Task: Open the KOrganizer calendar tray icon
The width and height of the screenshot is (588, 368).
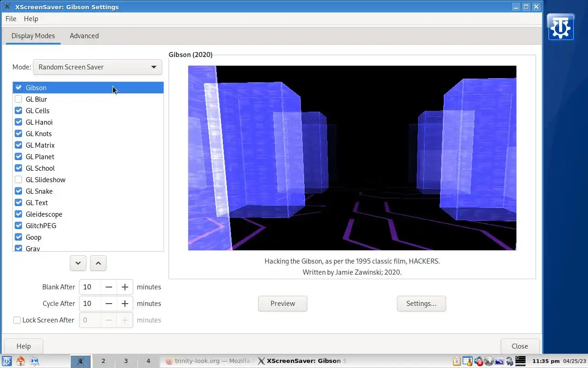Action: (468, 361)
